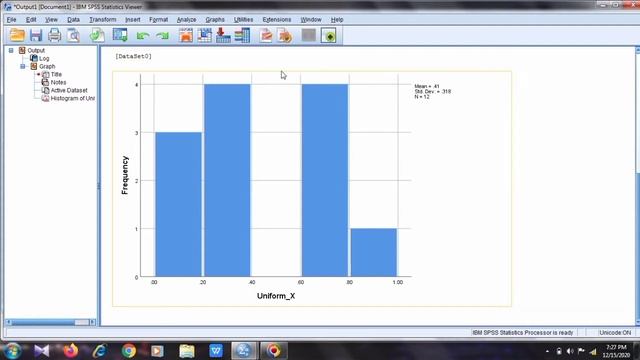640x360 pixels.
Task: Click the page-with-orange-circle icon in the toolbar
Action: 285,36
